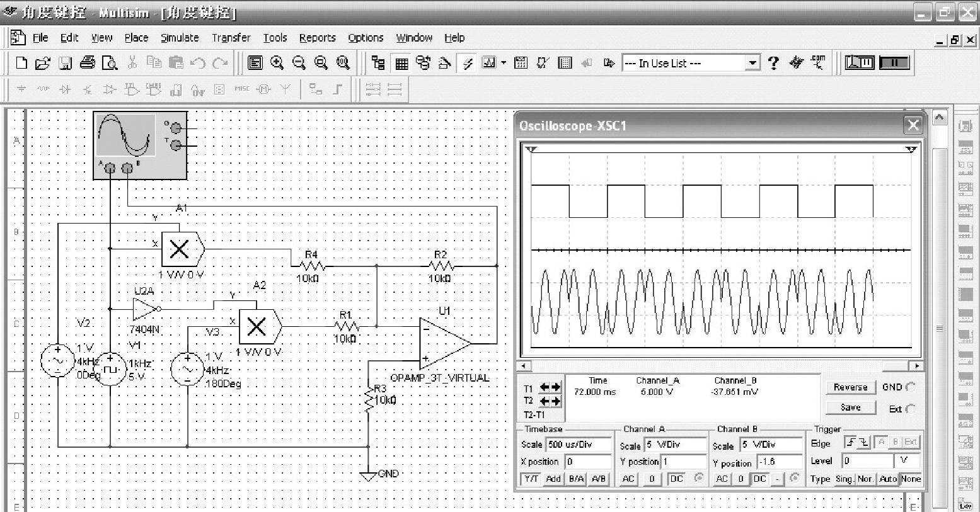Click the New file icon
This screenshot has width=980, height=512.
(21, 63)
